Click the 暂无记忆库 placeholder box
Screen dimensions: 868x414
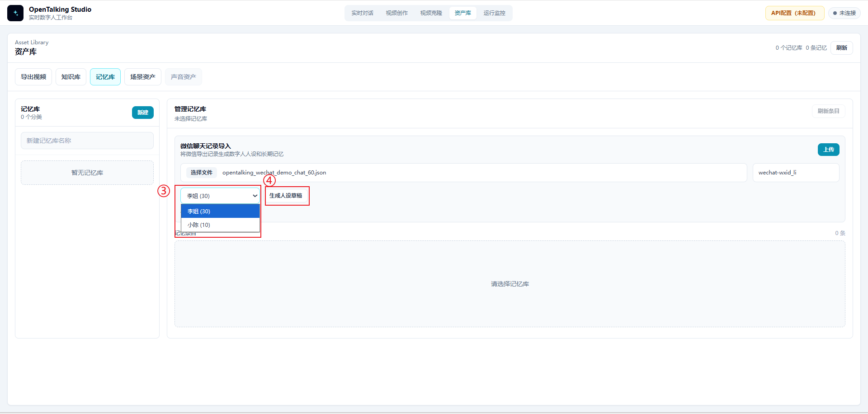pyautogui.click(x=87, y=173)
